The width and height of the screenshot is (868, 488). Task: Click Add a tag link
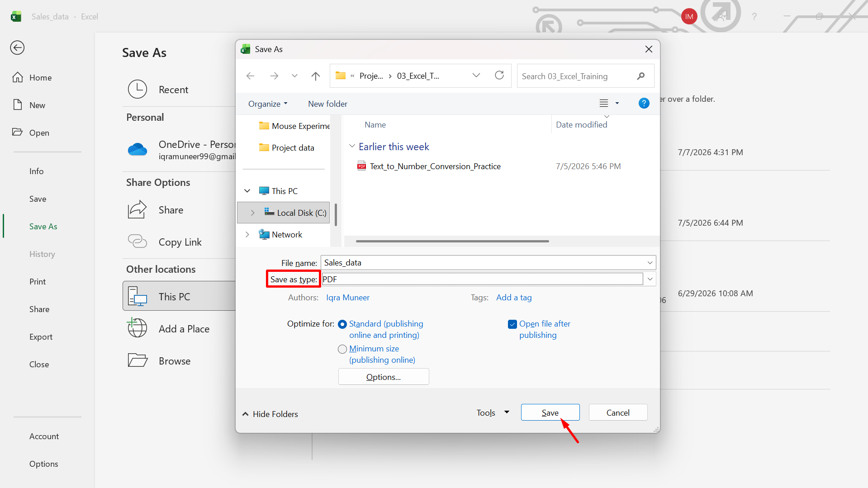514,297
